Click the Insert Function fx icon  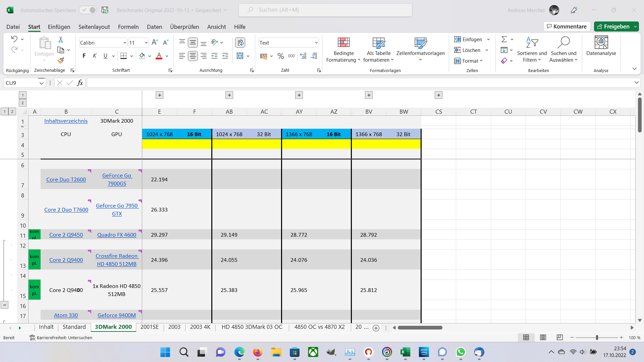pyautogui.click(x=80, y=83)
